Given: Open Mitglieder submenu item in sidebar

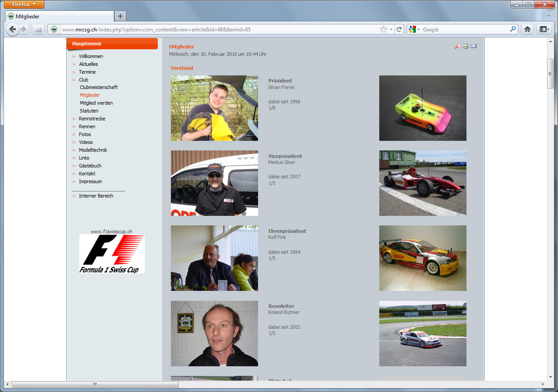Looking at the screenshot, I should coord(90,95).
